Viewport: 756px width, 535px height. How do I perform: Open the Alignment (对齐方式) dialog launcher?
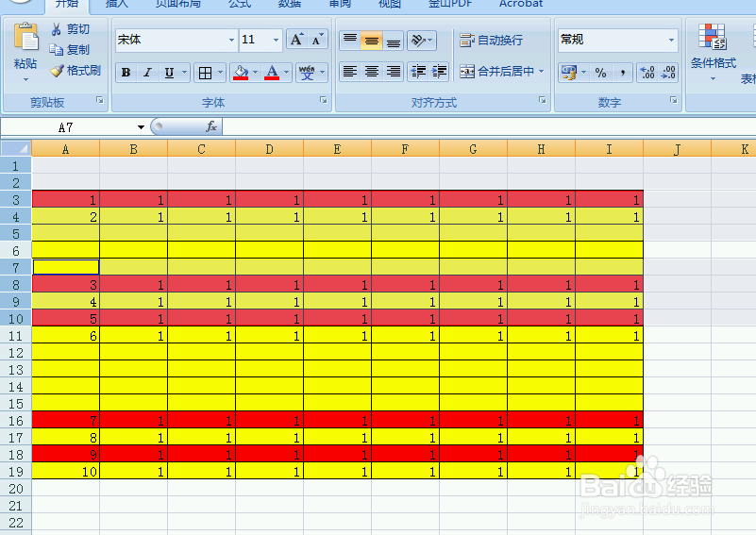point(543,100)
